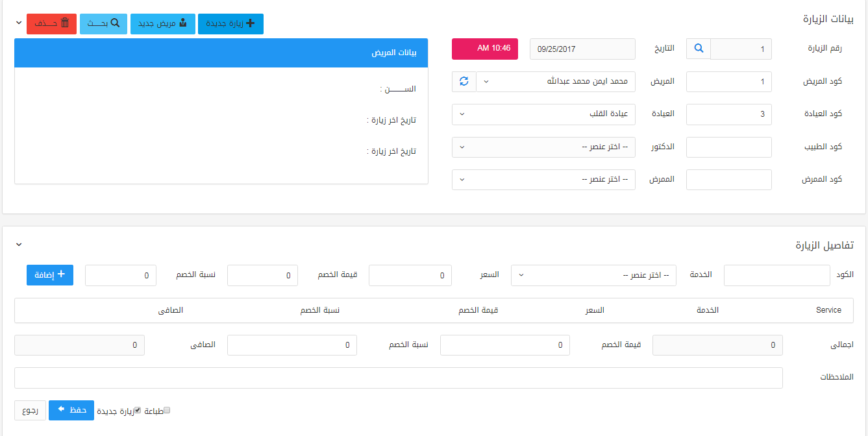
Task: Open the clinic (العيادة) dropdown
Action: pyautogui.click(x=543, y=114)
